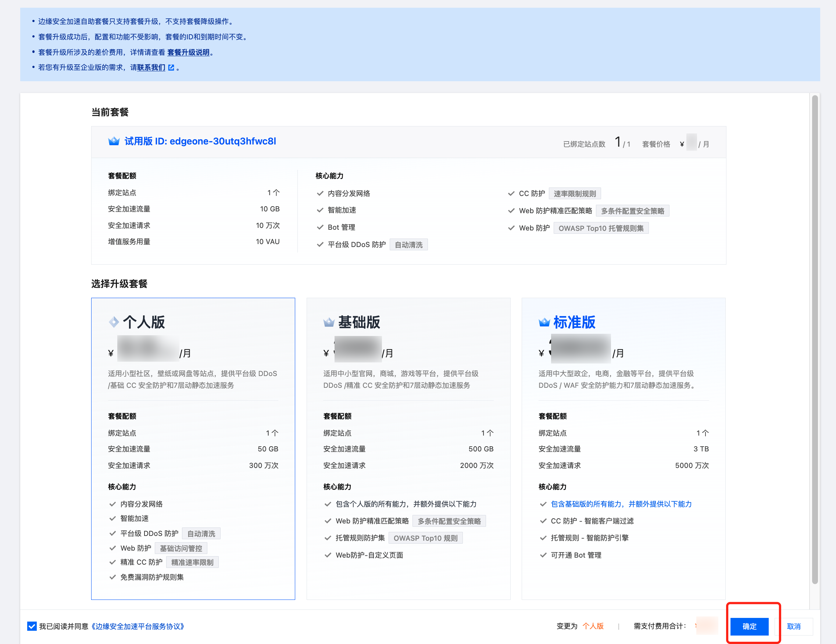The width and height of the screenshot is (836, 644).
Task: Toggle the service agreement checkbox
Action: click(x=32, y=626)
